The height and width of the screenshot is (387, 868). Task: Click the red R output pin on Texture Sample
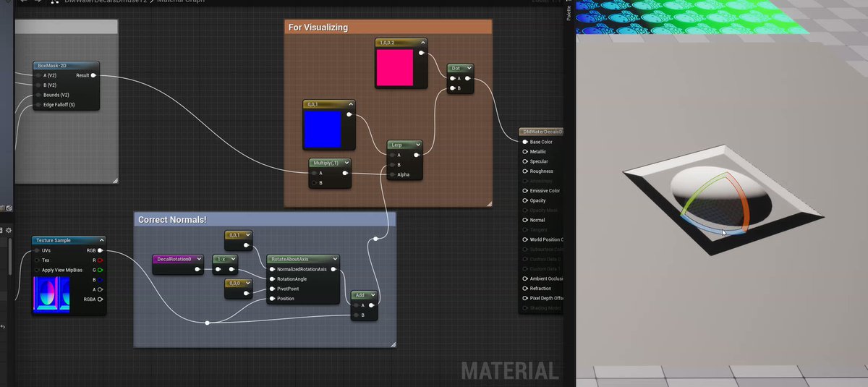[x=101, y=260]
